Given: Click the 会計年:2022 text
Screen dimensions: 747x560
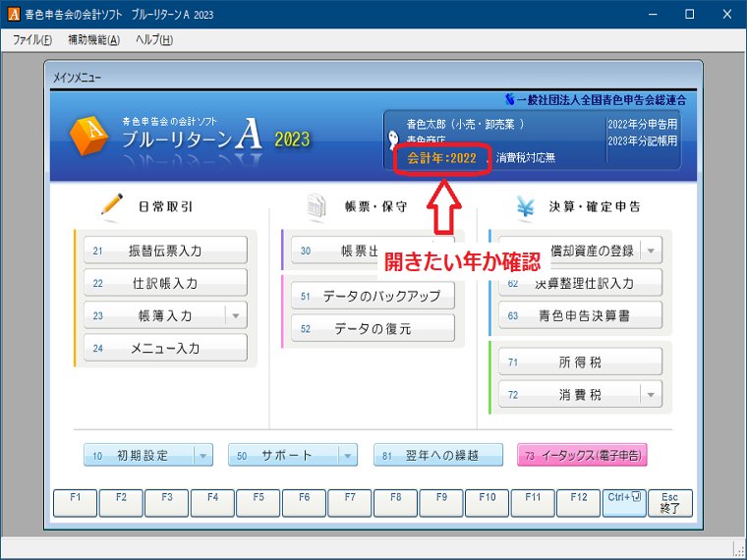Looking at the screenshot, I should 441,158.
